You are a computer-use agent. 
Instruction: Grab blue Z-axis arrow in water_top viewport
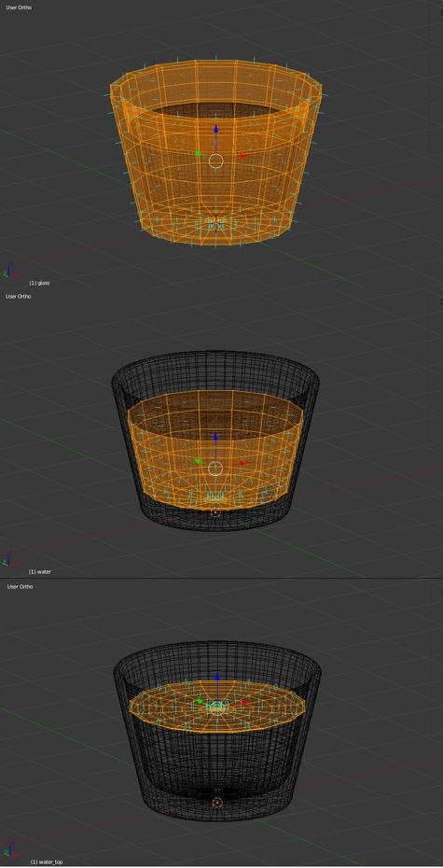pos(217,677)
